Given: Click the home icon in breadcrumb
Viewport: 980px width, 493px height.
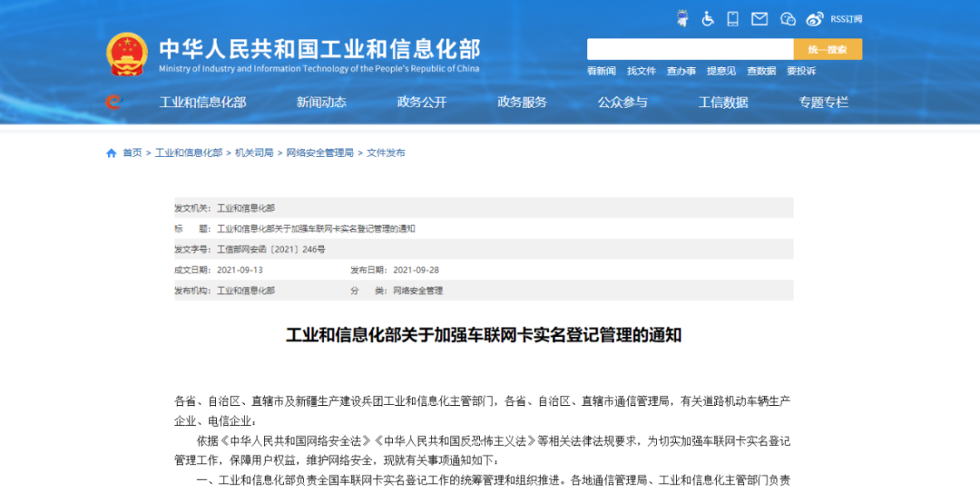Looking at the screenshot, I should 112,153.
